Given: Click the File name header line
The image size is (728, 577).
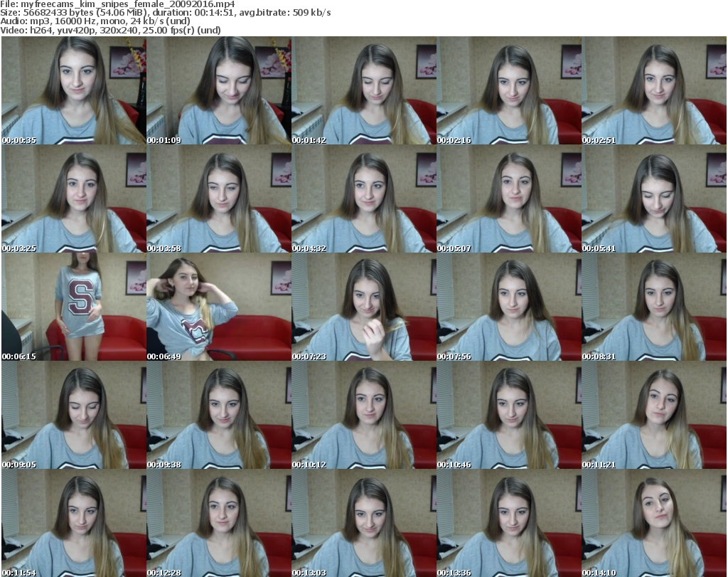Looking at the screenshot, I should point(118,4).
